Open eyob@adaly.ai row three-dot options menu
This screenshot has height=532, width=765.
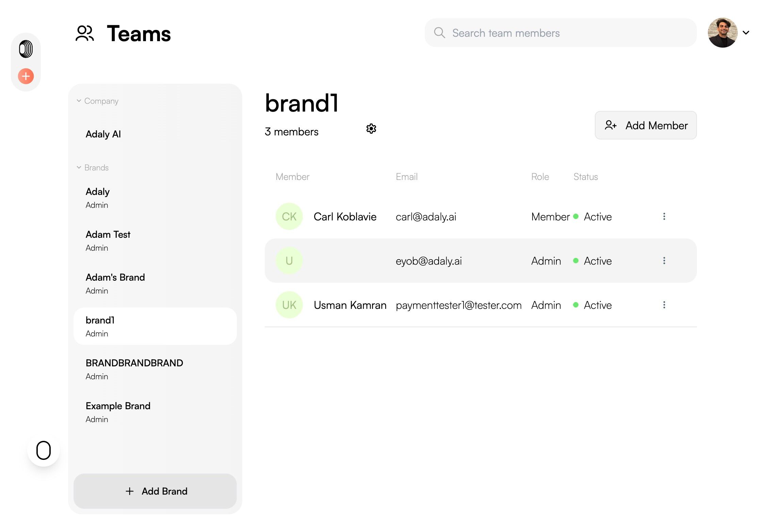[664, 261]
